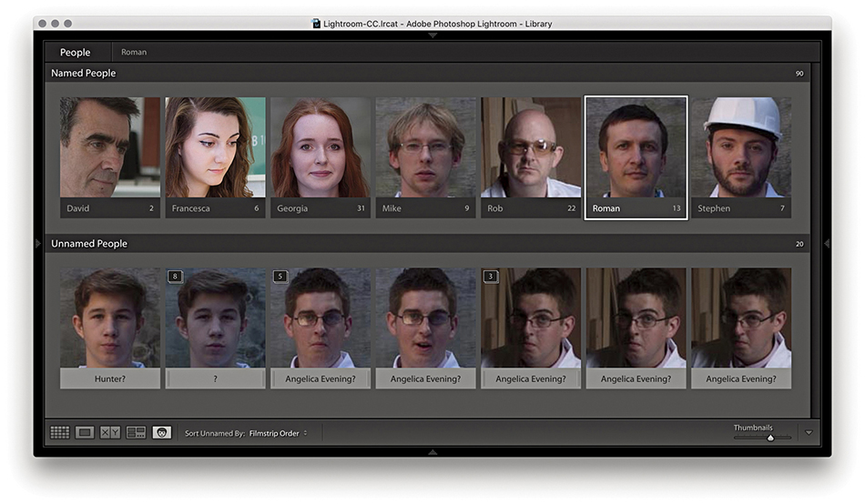Select the Georgia person thumbnail
Viewport: 865px width, 504px height.
pos(321,148)
